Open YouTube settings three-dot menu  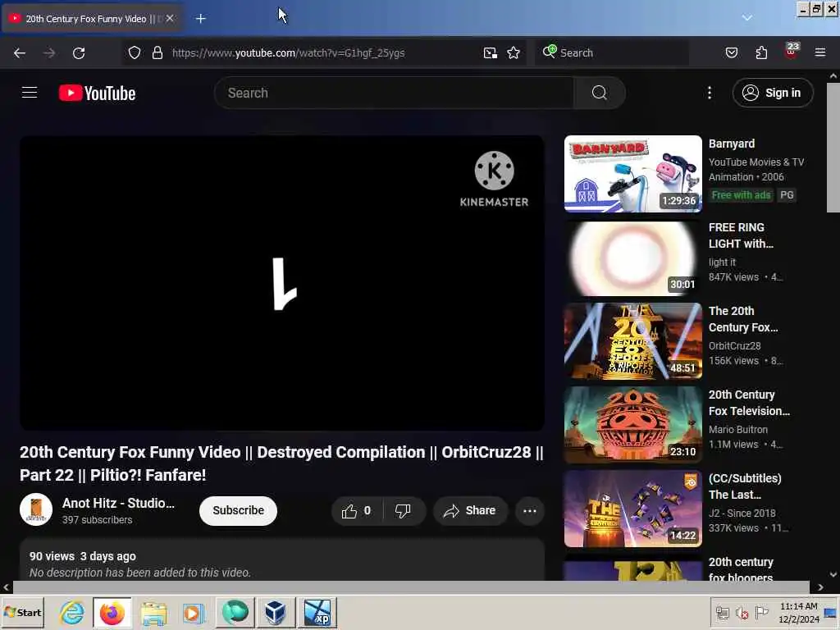pos(710,93)
